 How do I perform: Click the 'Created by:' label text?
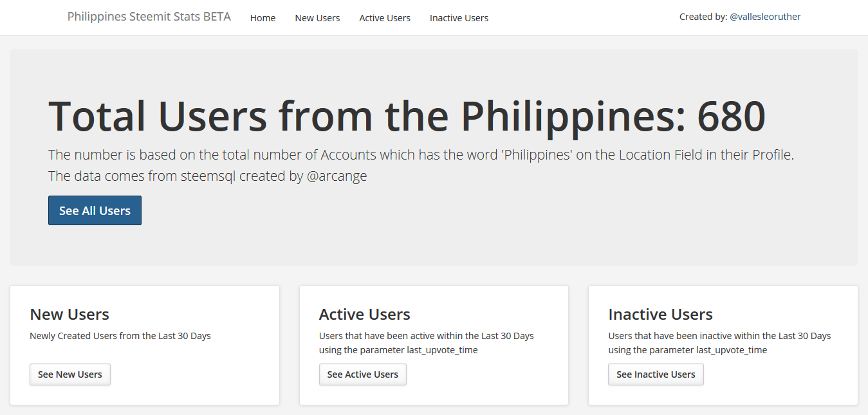click(x=703, y=17)
